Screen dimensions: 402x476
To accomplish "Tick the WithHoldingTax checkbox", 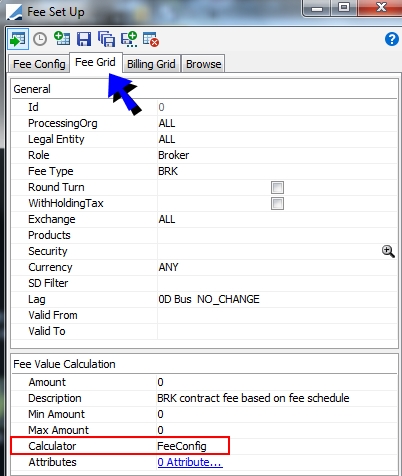I will pyautogui.click(x=277, y=203).
